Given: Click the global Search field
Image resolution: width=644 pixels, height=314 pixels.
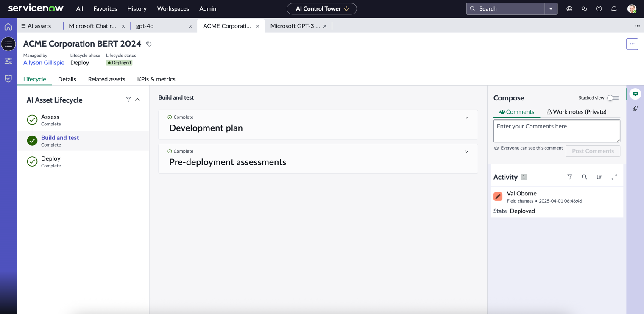Looking at the screenshot, I should pos(505,8).
